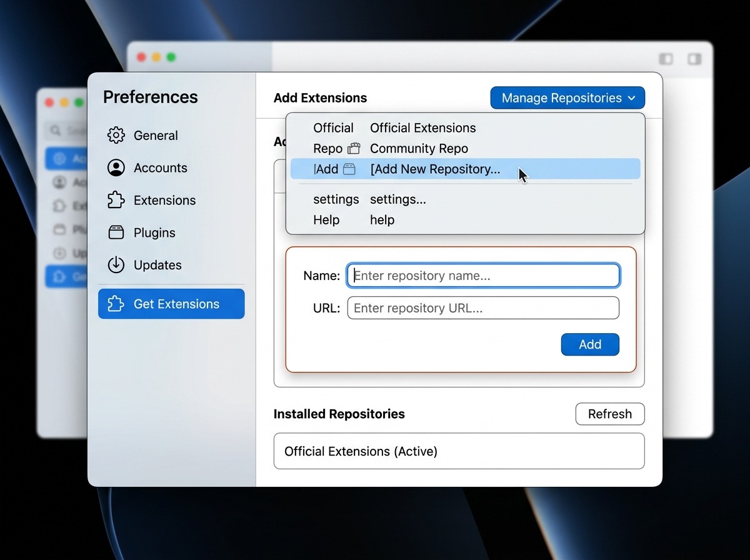The height and width of the screenshot is (560, 750).
Task: Toggle right sidebar icon in back window
Action: click(694, 59)
